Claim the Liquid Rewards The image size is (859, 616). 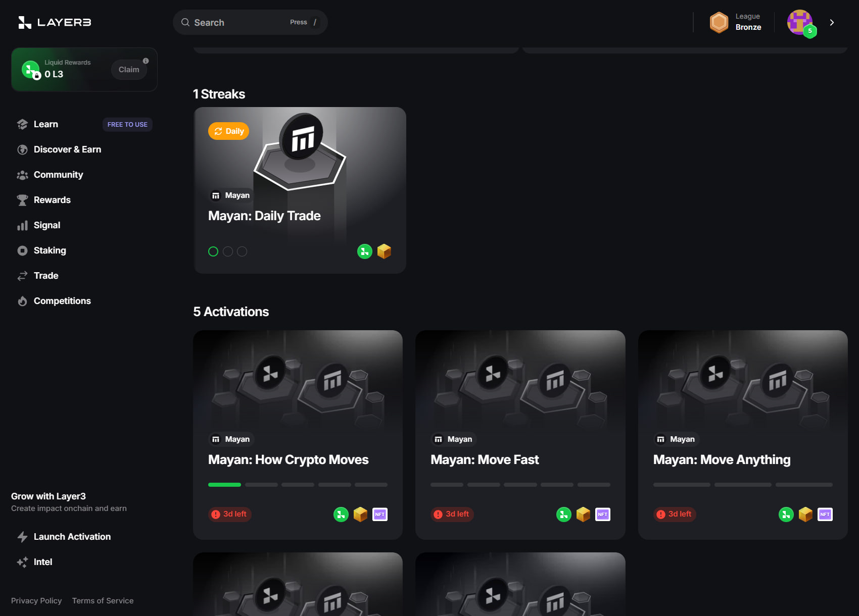(x=129, y=70)
